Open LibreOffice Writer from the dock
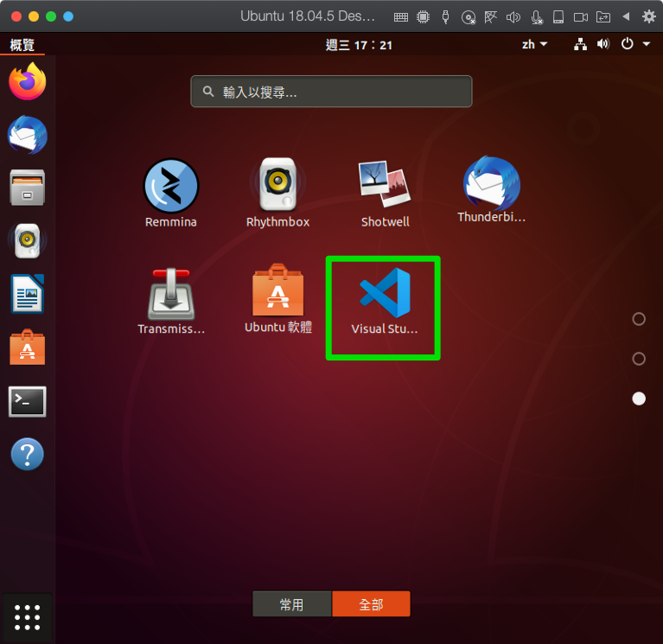The width and height of the screenshot is (663, 644). [28, 294]
